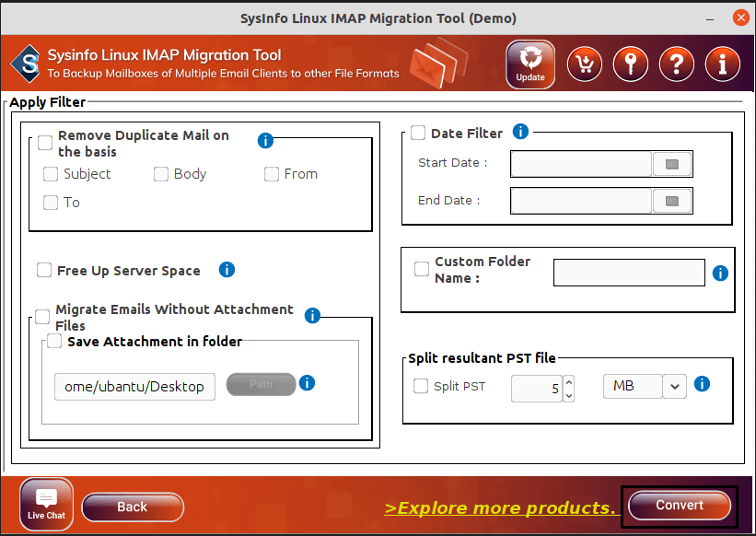Click the attachment folder path field

(x=134, y=387)
